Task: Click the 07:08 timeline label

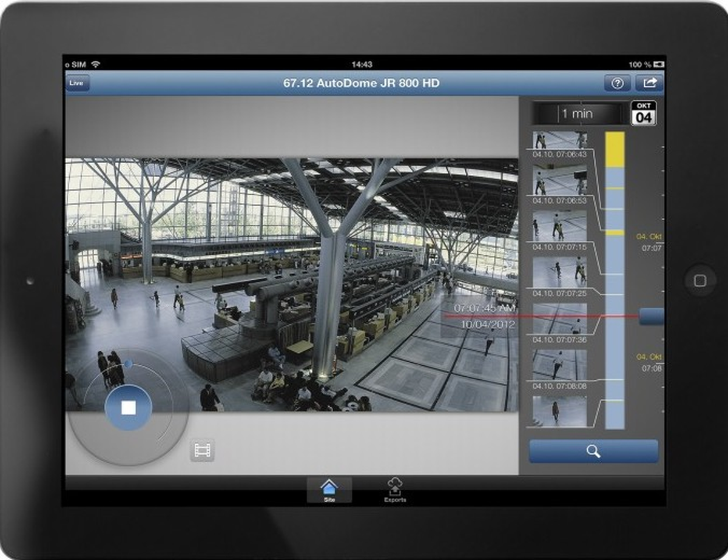Action: pos(652,368)
